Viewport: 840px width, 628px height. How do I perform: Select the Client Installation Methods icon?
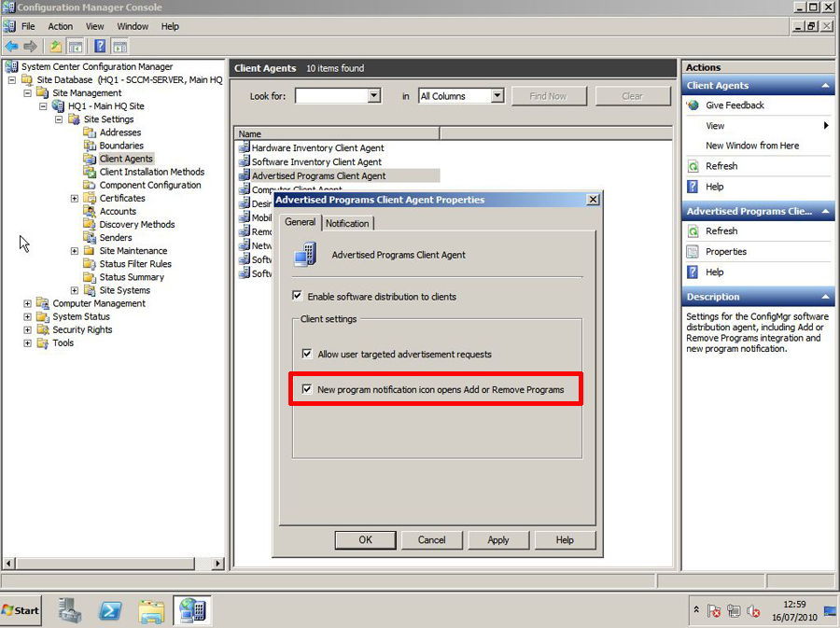click(90, 172)
